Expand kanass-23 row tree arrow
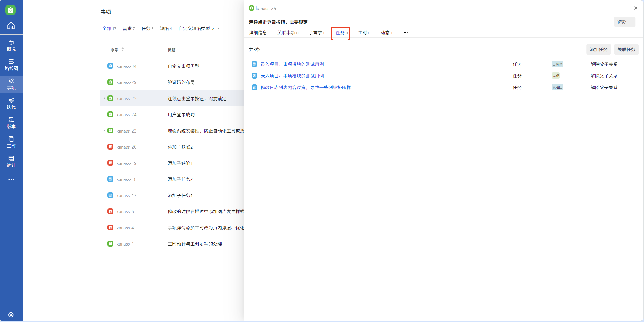644x322 pixels. [x=104, y=131]
